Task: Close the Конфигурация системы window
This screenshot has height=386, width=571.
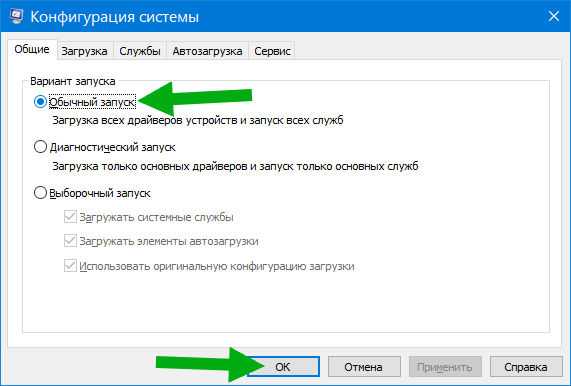Action: tap(554, 16)
